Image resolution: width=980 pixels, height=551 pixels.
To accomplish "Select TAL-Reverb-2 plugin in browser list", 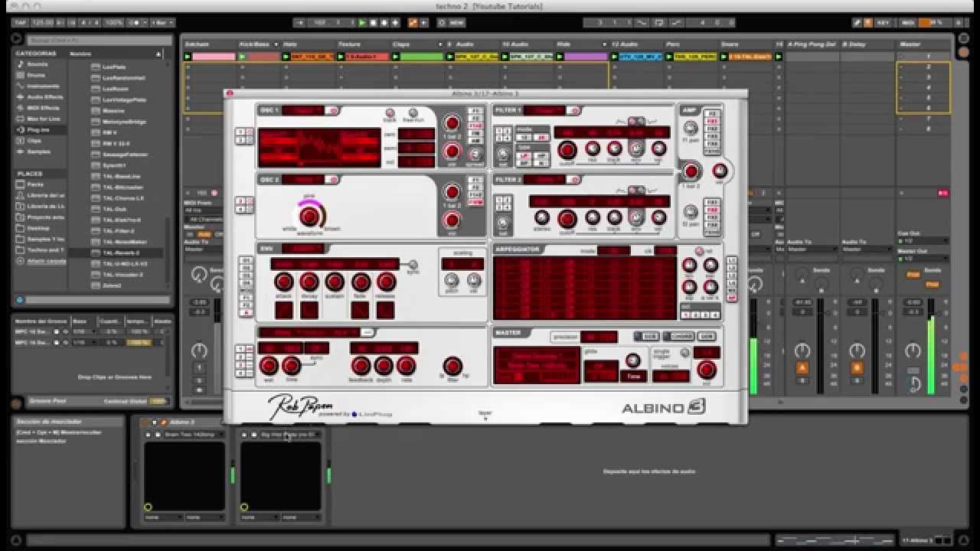I will (122, 253).
